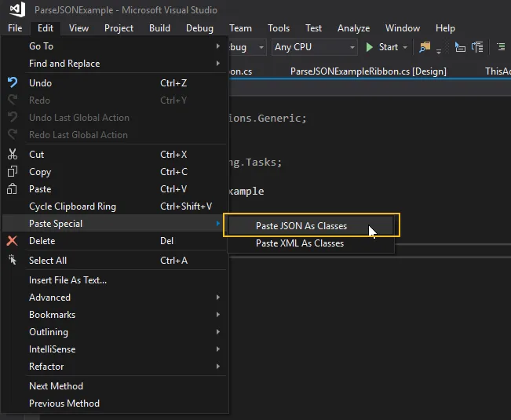Viewport: 511px width, 420px height.
Task: Expand the Go To submenu
Action: click(x=114, y=46)
